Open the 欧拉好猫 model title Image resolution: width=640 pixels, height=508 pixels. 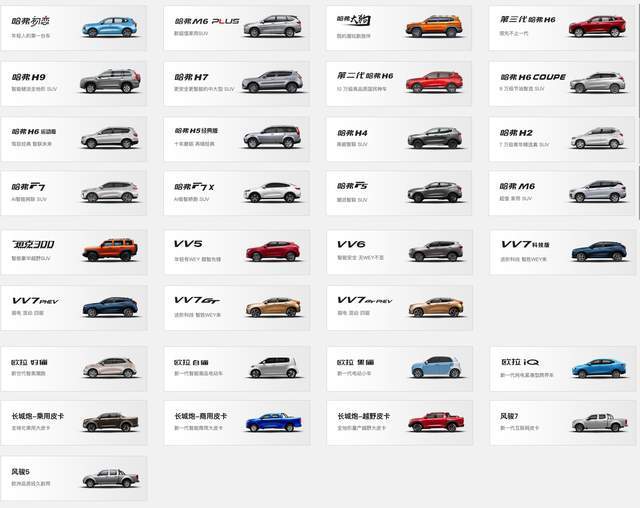pos(29,362)
